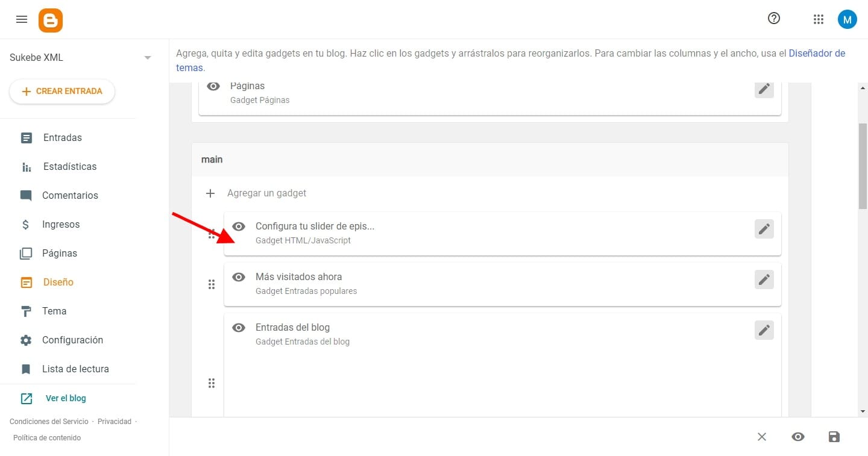Toggle visibility of Entradas del blog gadget

pos(239,328)
